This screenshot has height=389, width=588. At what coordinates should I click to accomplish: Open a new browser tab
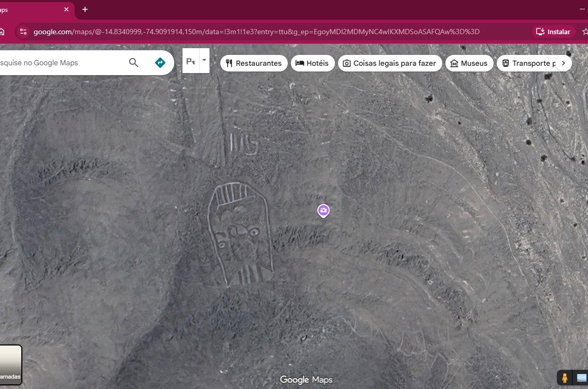click(85, 9)
